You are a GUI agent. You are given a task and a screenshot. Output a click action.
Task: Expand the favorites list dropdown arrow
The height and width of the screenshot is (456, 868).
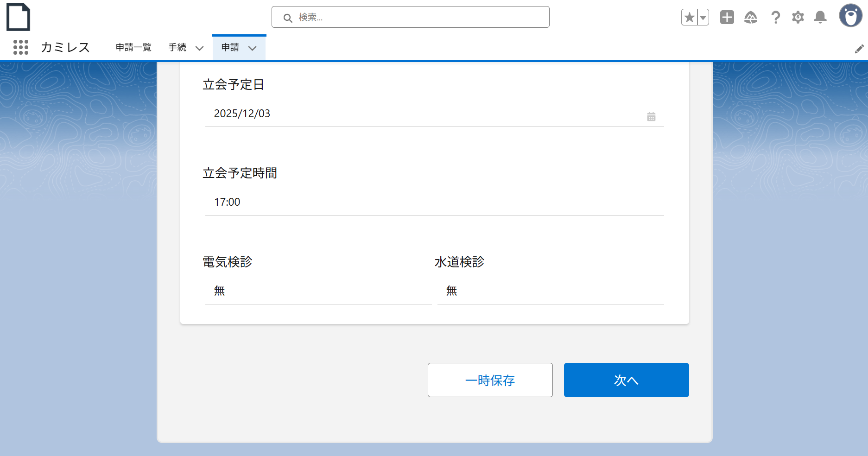click(x=703, y=18)
